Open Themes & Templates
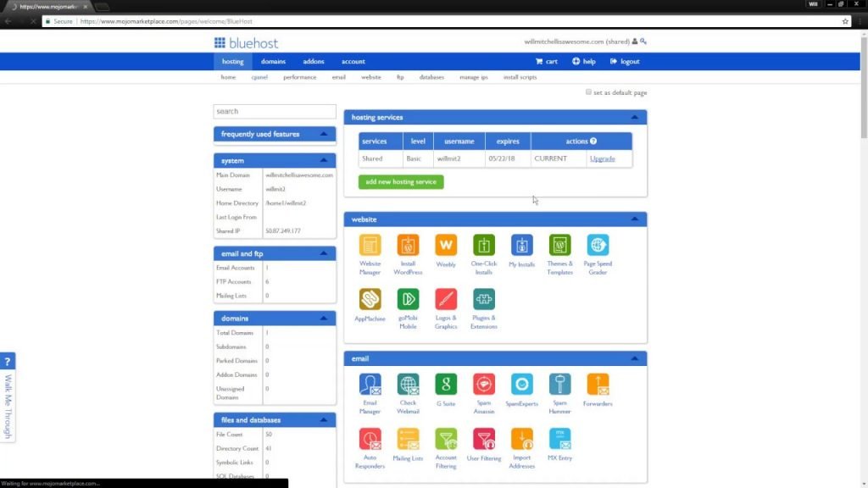Screen dimensions: 868x488 (559, 245)
